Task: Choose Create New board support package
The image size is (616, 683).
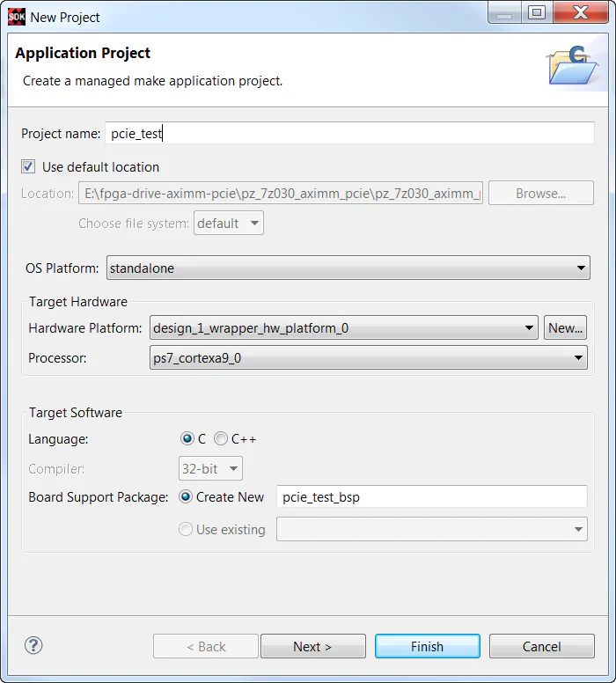Action: coord(186,497)
